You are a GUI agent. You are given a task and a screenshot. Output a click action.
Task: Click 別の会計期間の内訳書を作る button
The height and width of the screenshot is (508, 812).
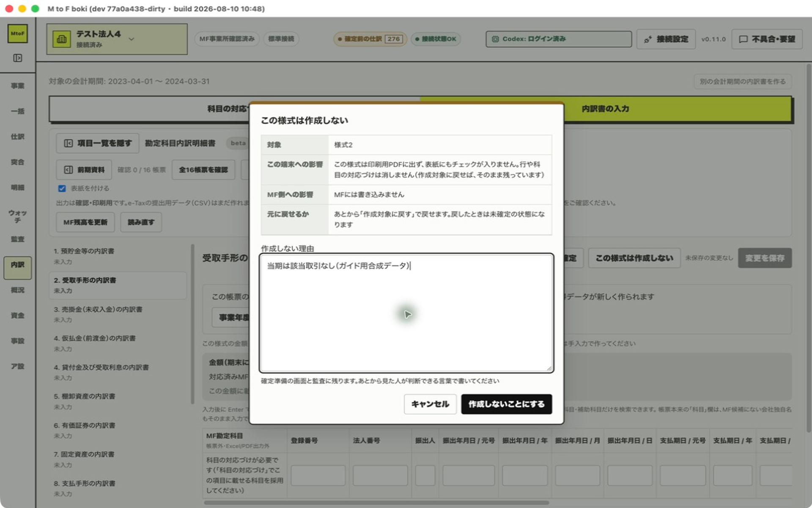(743, 81)
